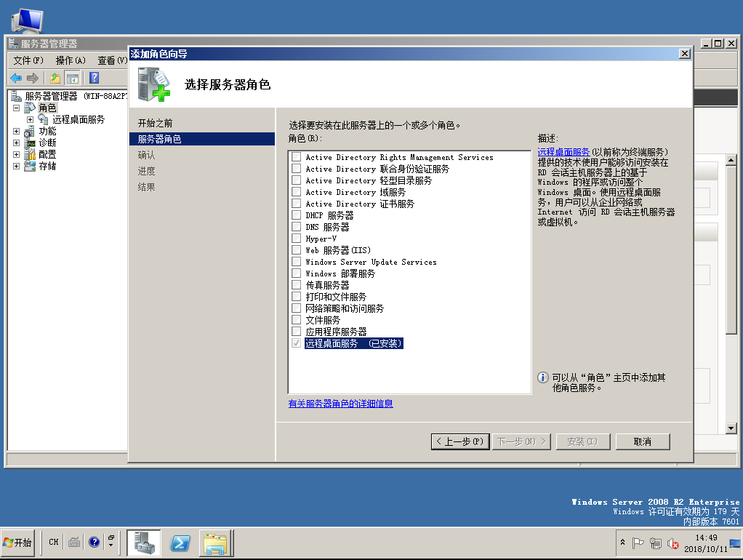
Task: Click the taskbar help question mark icon
Action: (95, 542)
